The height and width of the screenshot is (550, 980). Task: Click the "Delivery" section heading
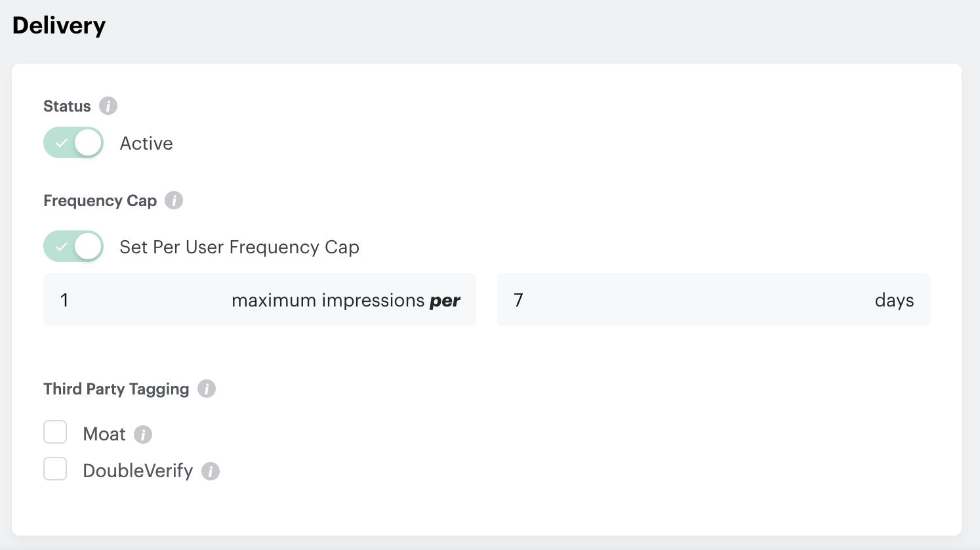click(x=59, y=26)
